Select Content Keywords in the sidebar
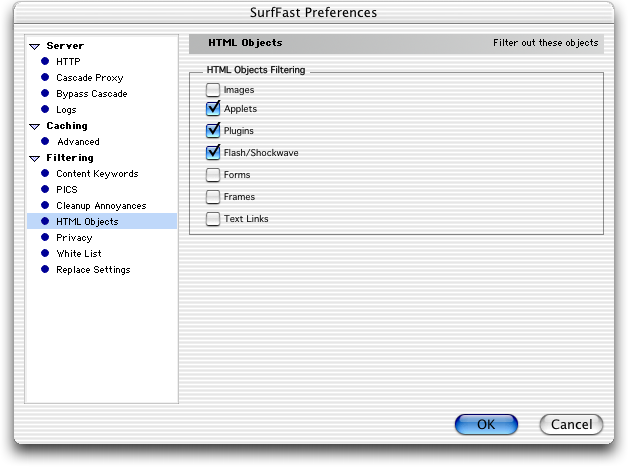This screenshot has width=628, height=467. (x=97, y=174)
